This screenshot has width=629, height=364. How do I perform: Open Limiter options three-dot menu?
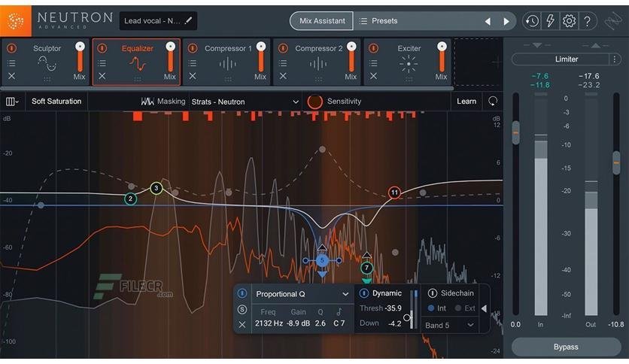pos(615,59)
